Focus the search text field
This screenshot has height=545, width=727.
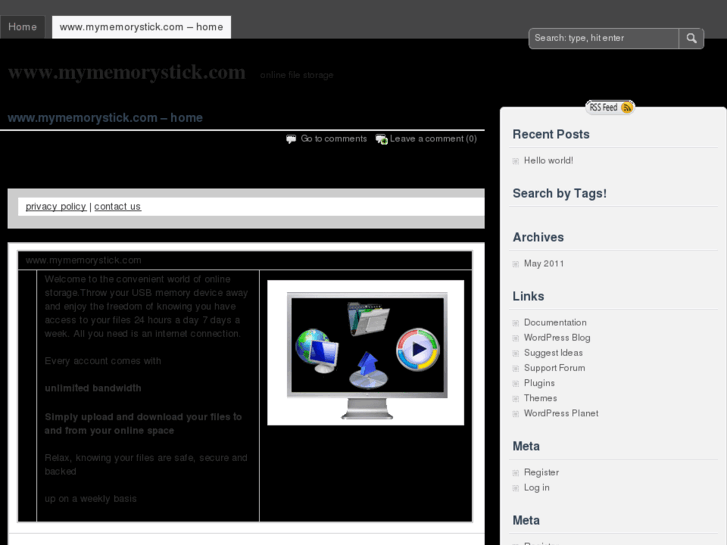(x=604, y=38)
